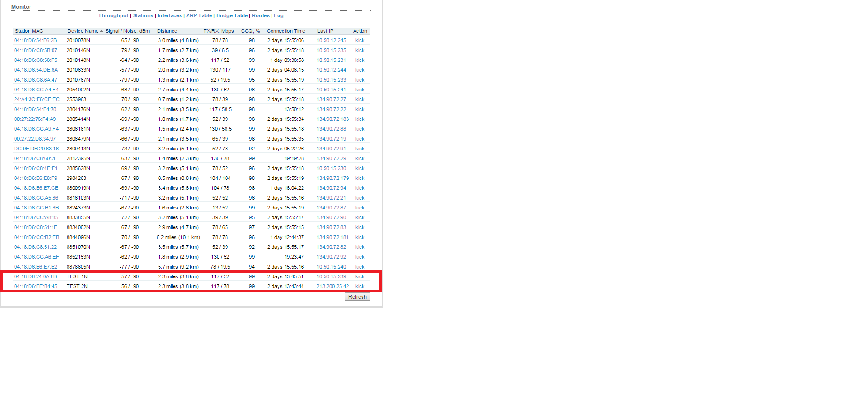Viewport: 868px width, 403px height.
Task: Open station MAC 04:18:D6:E6:E8:F9
Action: pyautogui.click(x=36, y=178)
